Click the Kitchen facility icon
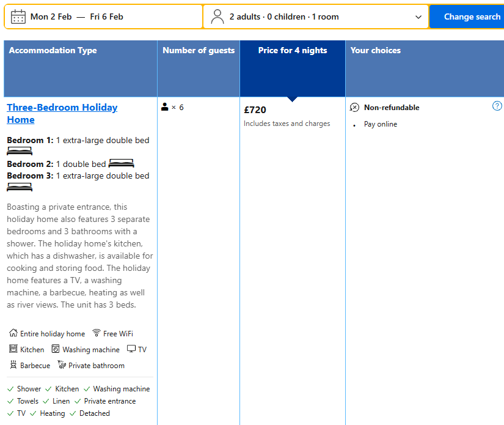 click(x=13, y=349)
